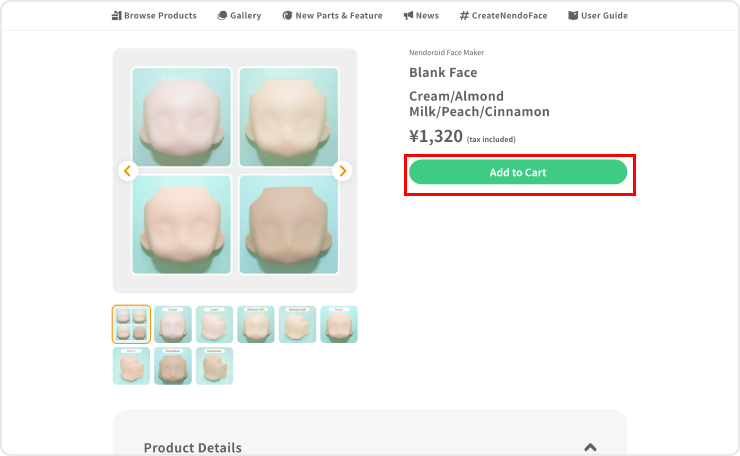Select the four-face overview thumbnail
Screen dimensions: 740x456
click(x=131, y=324)
